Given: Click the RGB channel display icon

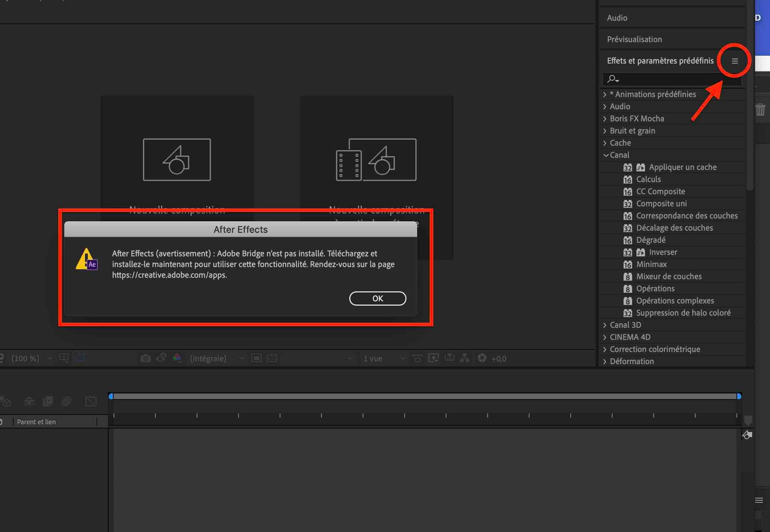Looking at the screenshot, I should point(177,358).
